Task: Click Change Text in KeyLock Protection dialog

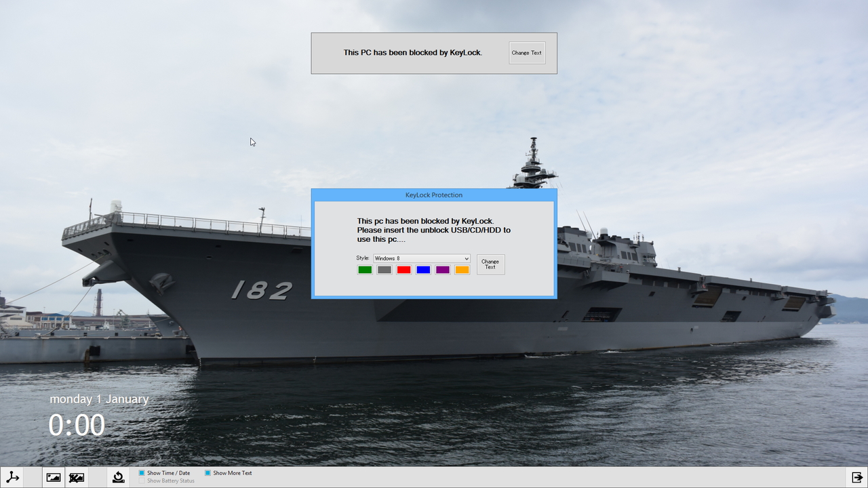Action: pyautogui.click(x=490, y=264)
